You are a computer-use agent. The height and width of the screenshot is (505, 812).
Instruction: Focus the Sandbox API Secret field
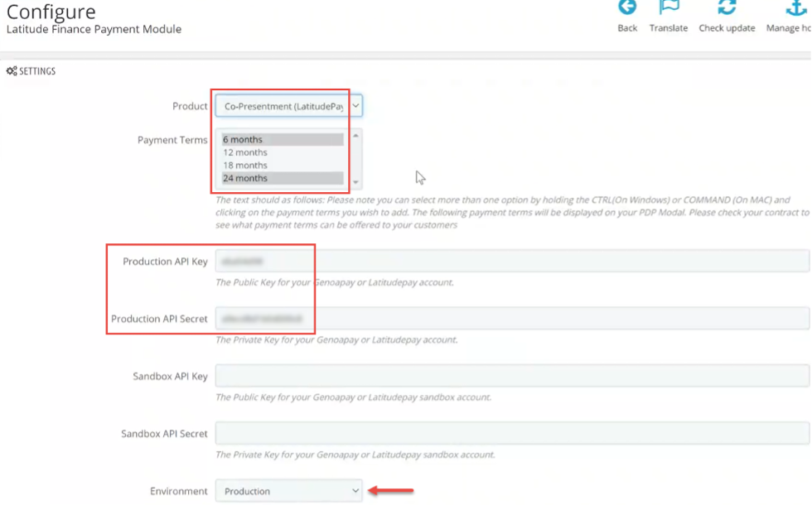pos(512,433)
